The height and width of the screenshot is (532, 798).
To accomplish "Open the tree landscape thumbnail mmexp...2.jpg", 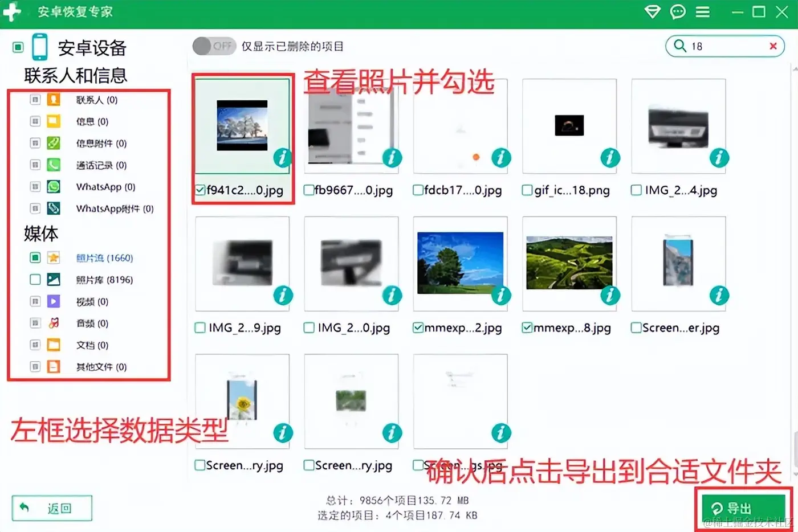I will pos(461,263).
